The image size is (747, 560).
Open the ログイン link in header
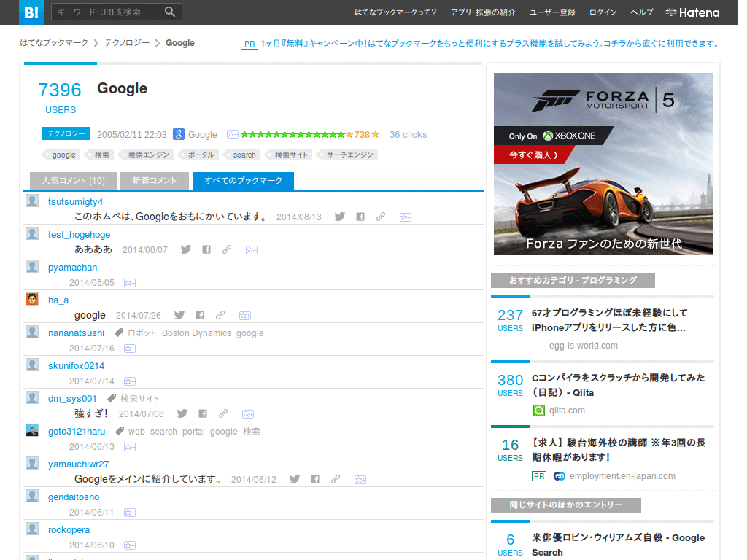tap(603, 12)
